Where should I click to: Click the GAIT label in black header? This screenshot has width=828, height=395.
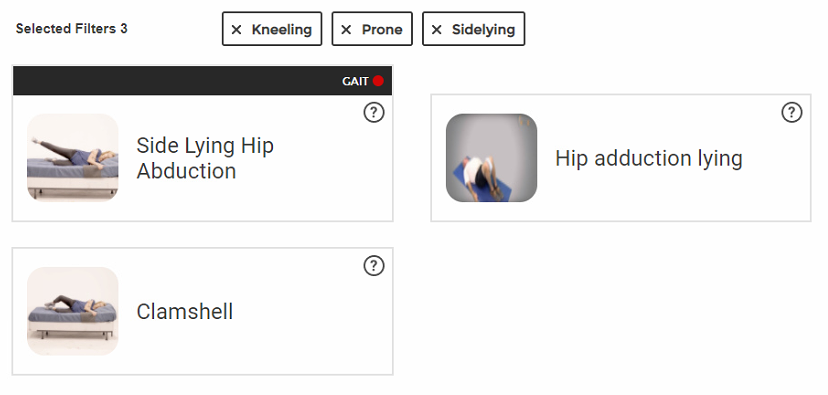tap(355, 81)
